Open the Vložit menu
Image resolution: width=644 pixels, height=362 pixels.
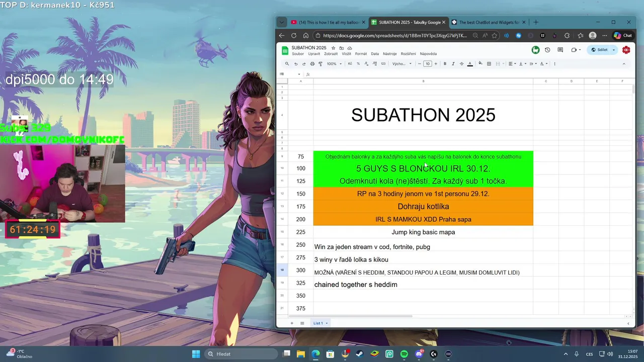pos(346,54)
